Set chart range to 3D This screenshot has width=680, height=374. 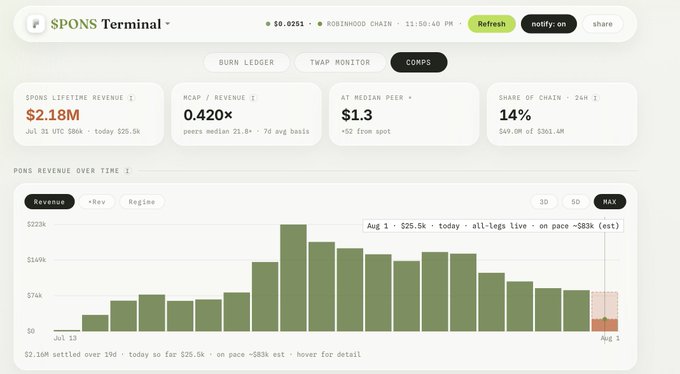(544, 202)
